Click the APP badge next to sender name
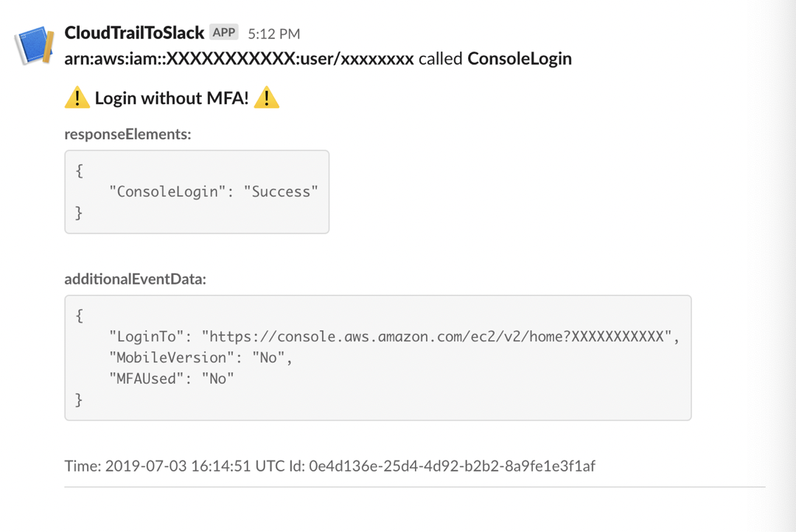Screen dimensions: 796x532 pyautogui.click(x=224, y=32)
